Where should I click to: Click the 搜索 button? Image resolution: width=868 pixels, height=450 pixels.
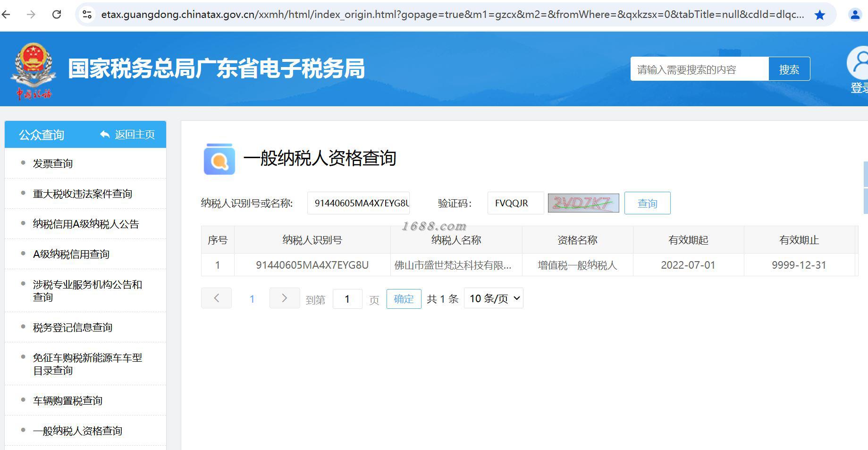tap(789, 69)
